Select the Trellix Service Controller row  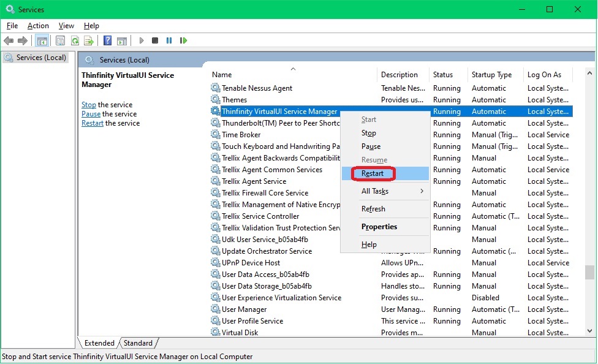click(x=392, y=216)
